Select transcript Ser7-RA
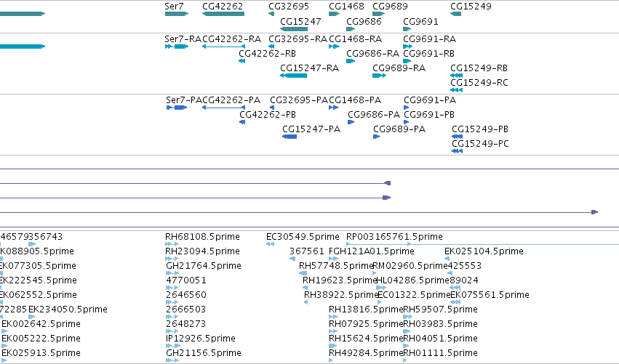This screenshot has height=364, width=619. (x=183, y=39)
